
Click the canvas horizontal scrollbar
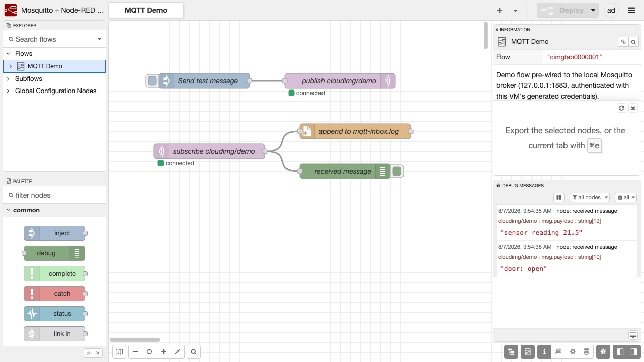point(135,340)
